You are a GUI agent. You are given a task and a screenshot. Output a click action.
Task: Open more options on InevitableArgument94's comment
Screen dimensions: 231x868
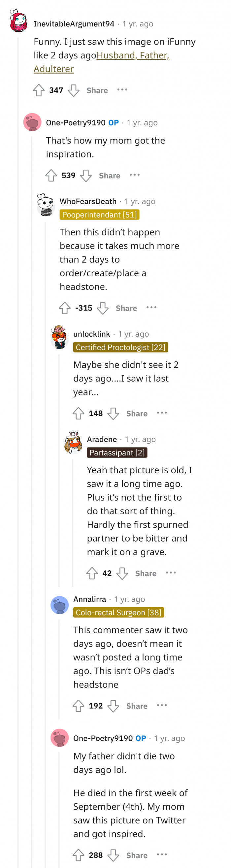pos(122,90)
